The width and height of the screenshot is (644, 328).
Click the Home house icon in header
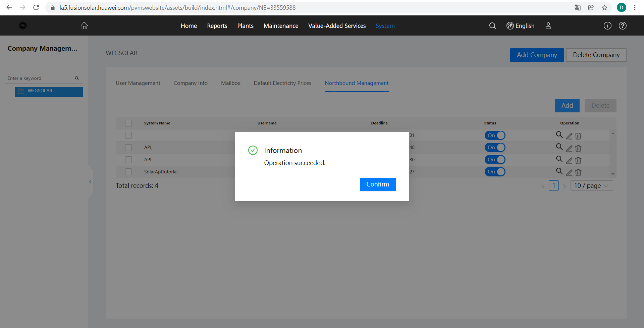pos(84,26)
